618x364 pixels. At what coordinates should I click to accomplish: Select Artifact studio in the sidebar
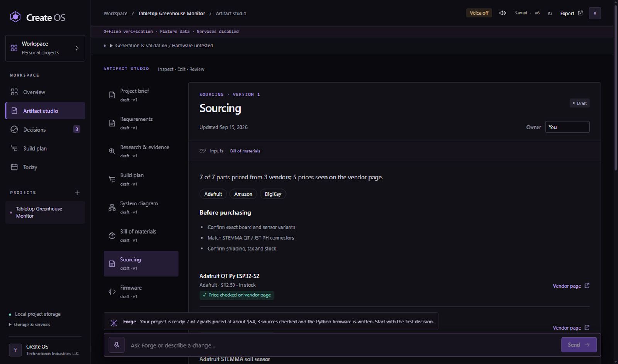point(45,111)
